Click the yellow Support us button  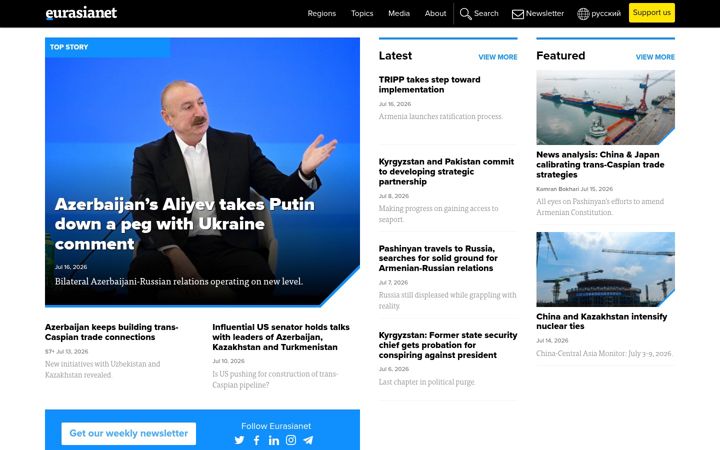click(652, 13)
